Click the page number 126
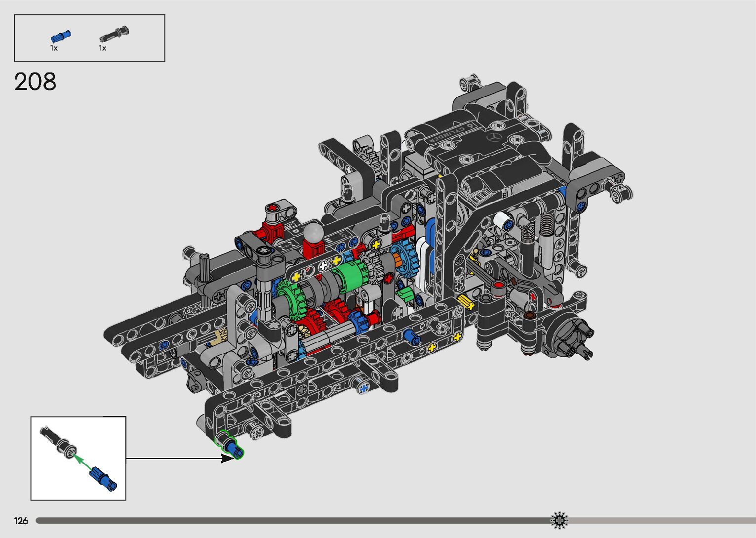Image resolution: width=756 pixels, height=538 pixels. [x=21, y=521]
